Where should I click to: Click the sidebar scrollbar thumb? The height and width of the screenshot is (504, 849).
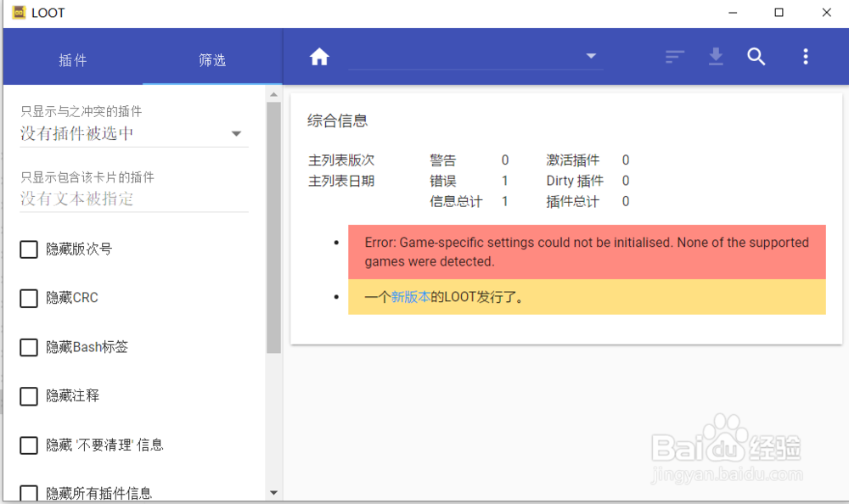pyautogui.click(x=273, y=227)
